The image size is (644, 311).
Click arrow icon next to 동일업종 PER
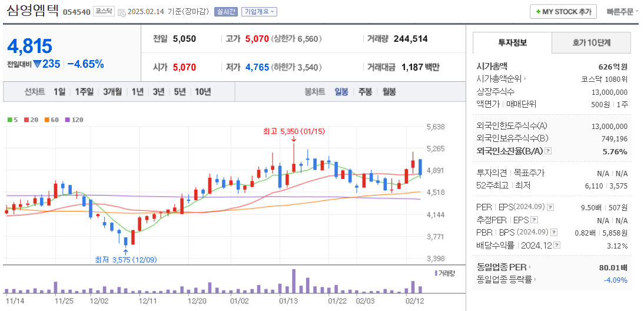pos(530,267)
